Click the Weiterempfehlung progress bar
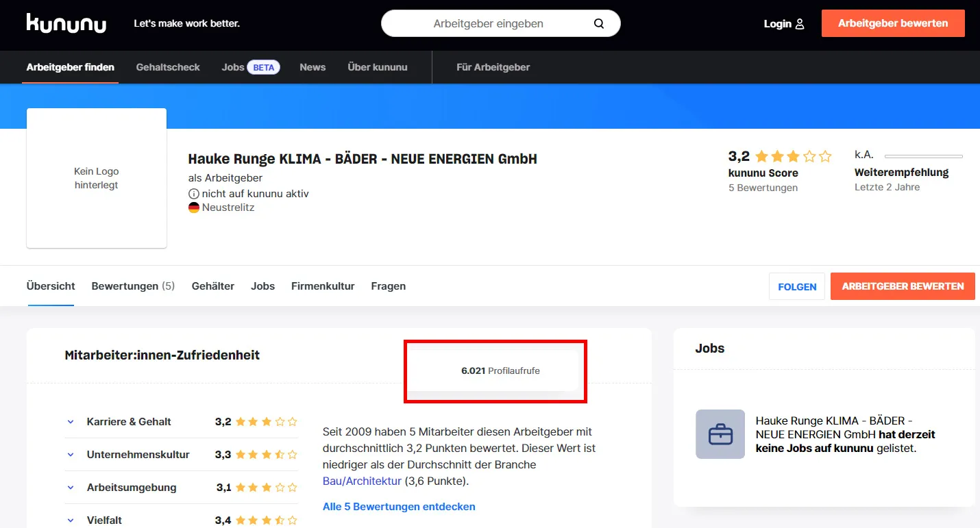 pyautogui.click(x=924, y=156)
